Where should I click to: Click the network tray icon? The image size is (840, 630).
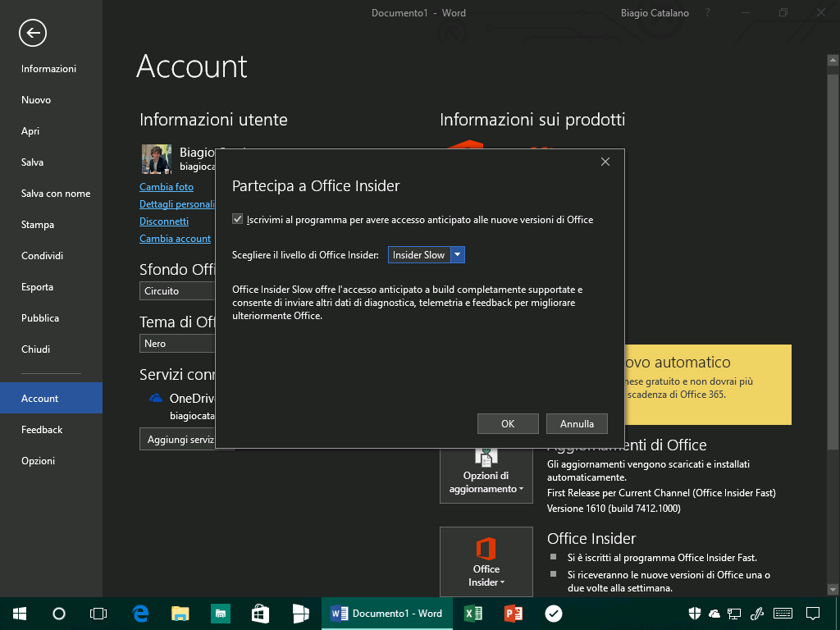click(734, 614)
